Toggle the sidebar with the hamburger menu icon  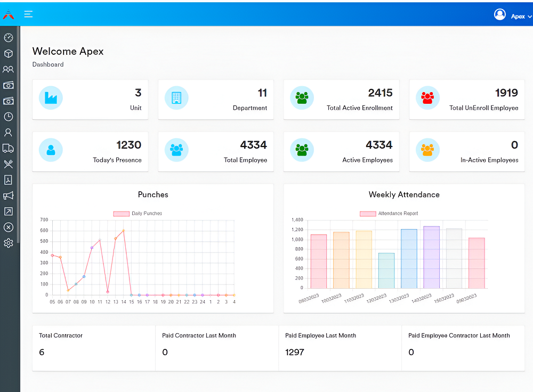(28, 14)
